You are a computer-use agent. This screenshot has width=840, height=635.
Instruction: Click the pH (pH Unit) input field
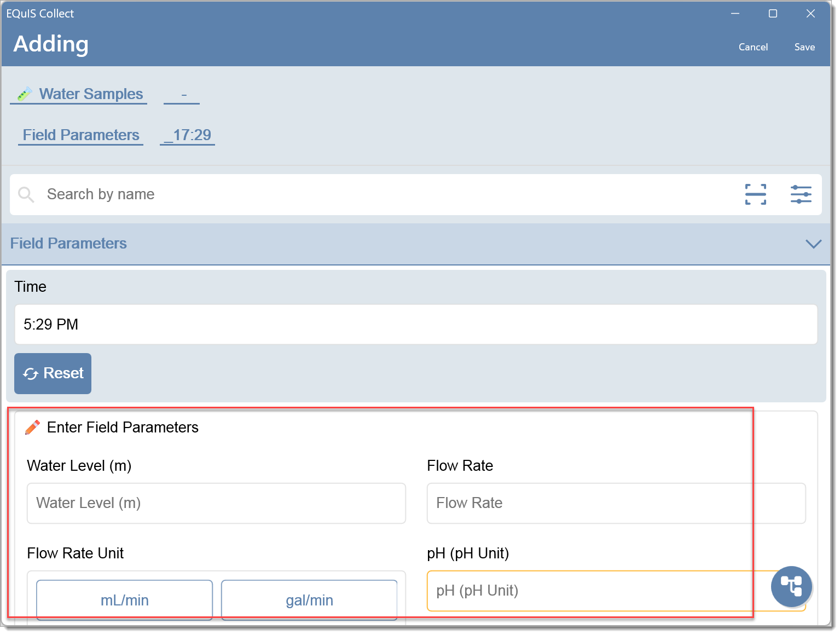point(616,591)
